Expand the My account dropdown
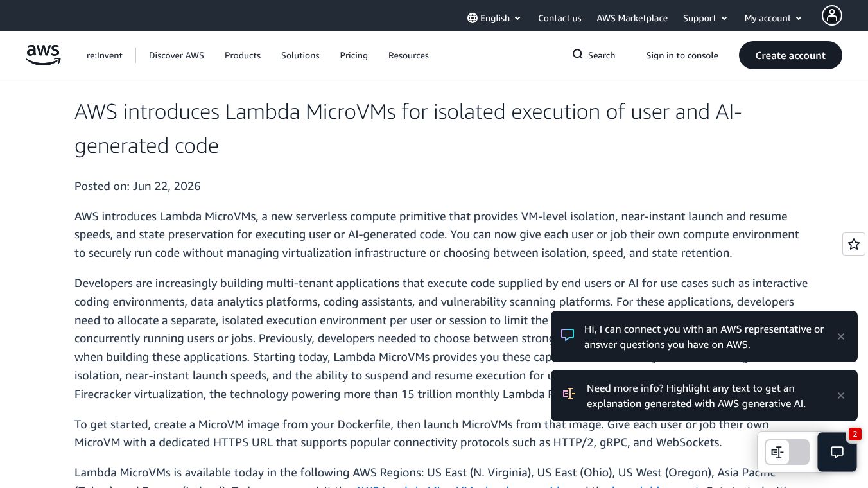 click(773, 18)
